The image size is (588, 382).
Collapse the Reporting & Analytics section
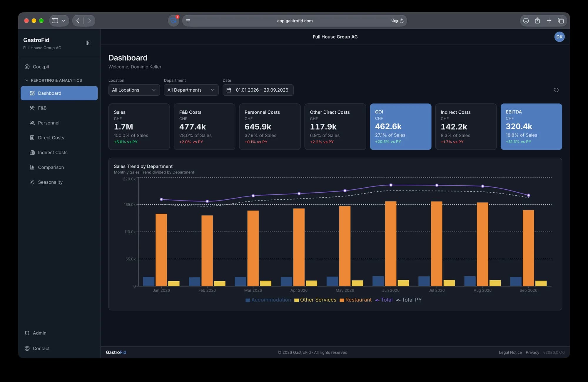pyautogui.click(x=54, y=80)
